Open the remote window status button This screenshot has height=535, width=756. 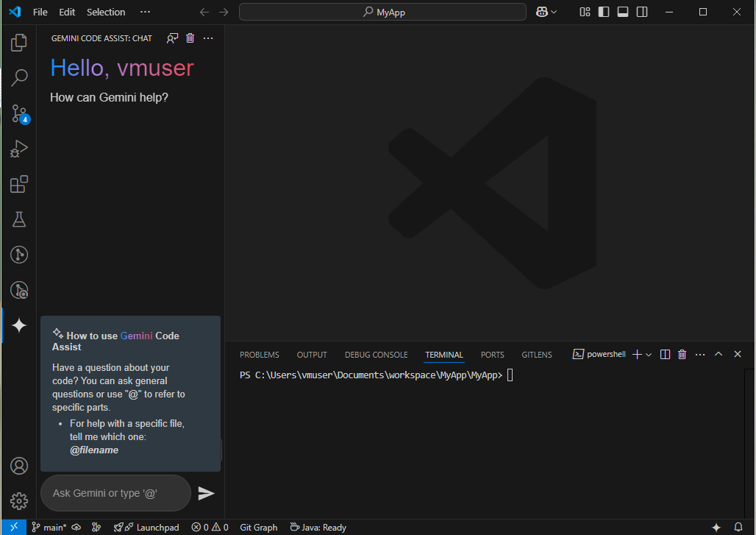click(13, 528)
